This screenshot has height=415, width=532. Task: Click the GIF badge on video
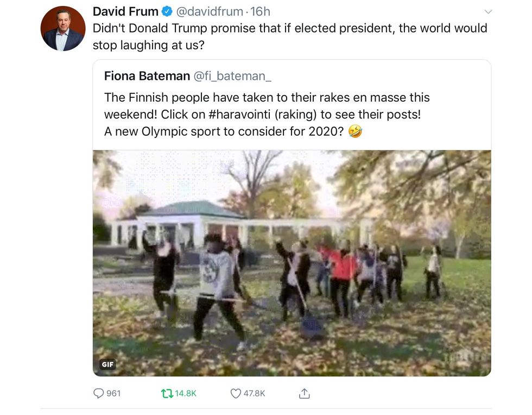(x=107, y=364)
